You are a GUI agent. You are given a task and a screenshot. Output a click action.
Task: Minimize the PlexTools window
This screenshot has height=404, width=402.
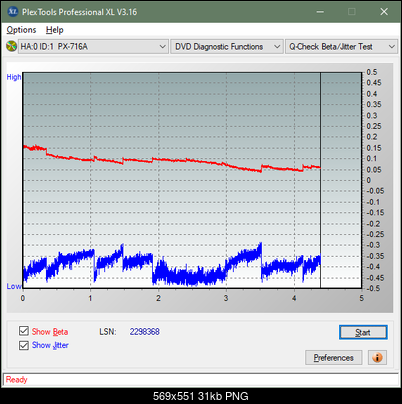320,12
